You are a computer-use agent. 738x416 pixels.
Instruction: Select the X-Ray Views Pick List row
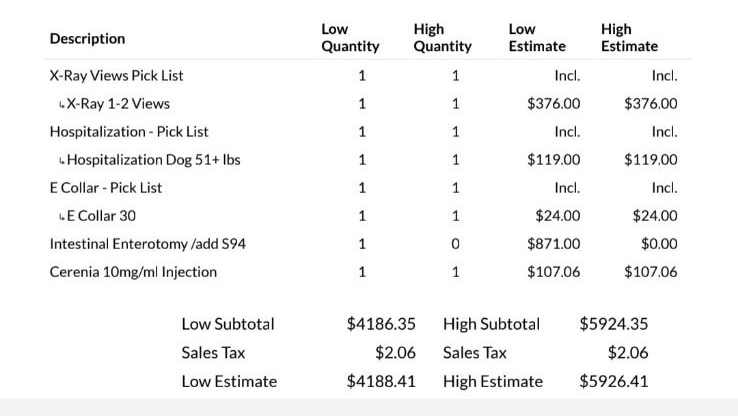[369, 76]
